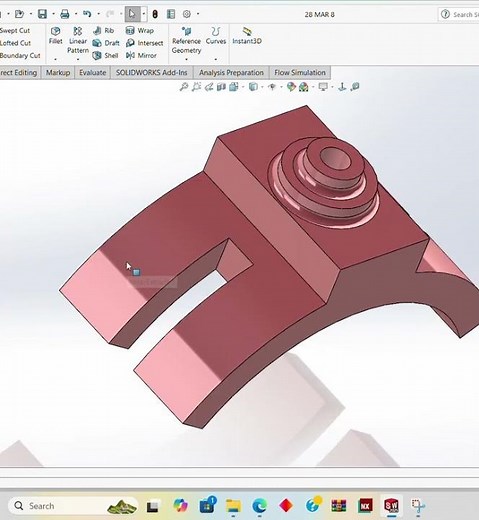Click the Edit Appearance color ball icon

pyautogui.click(x=291, y=87)
